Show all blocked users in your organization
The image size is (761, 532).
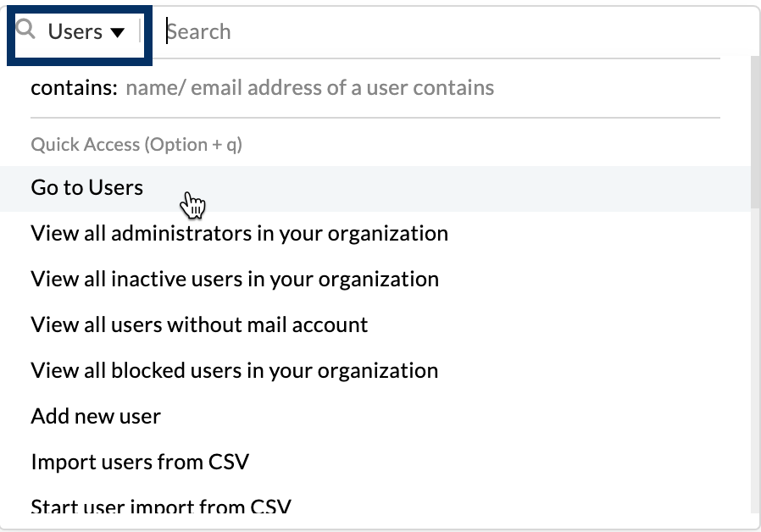(x=234, y=370)
